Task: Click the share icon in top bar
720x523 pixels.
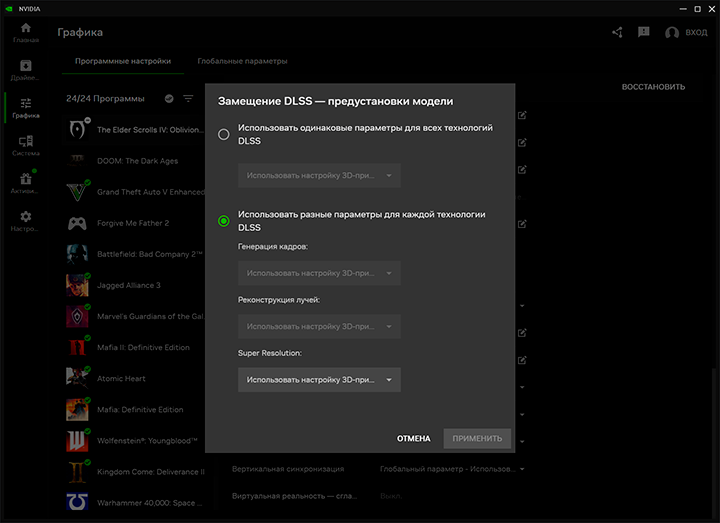Action: point(618,32)
